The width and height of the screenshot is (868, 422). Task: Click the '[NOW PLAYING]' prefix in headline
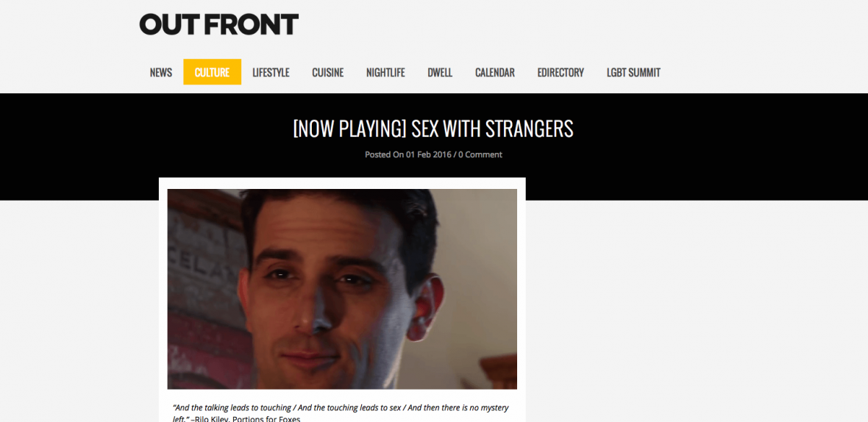pyautogui.click(x=350, y=129)
